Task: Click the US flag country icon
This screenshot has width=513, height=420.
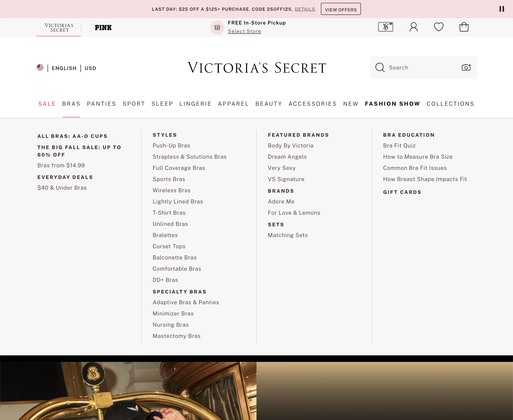Action: pyautogui.click(x=40, y=68)
